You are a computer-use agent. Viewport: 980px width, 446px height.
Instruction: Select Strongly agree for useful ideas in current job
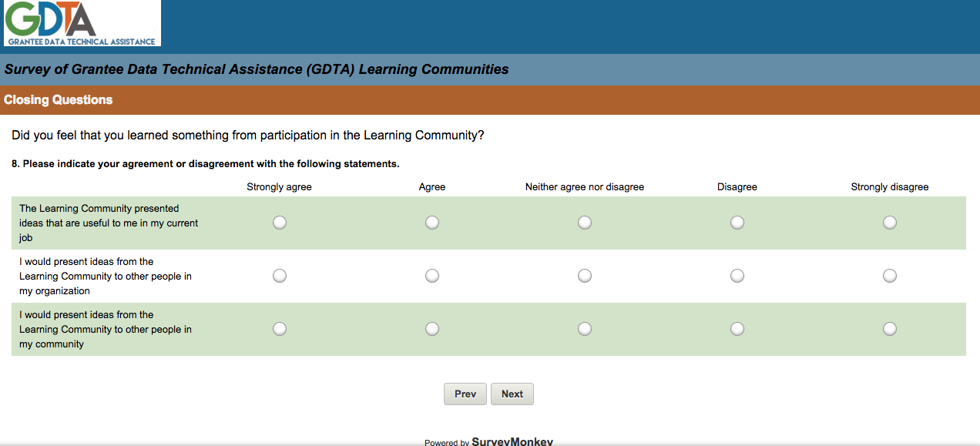(x=280, y=223)
